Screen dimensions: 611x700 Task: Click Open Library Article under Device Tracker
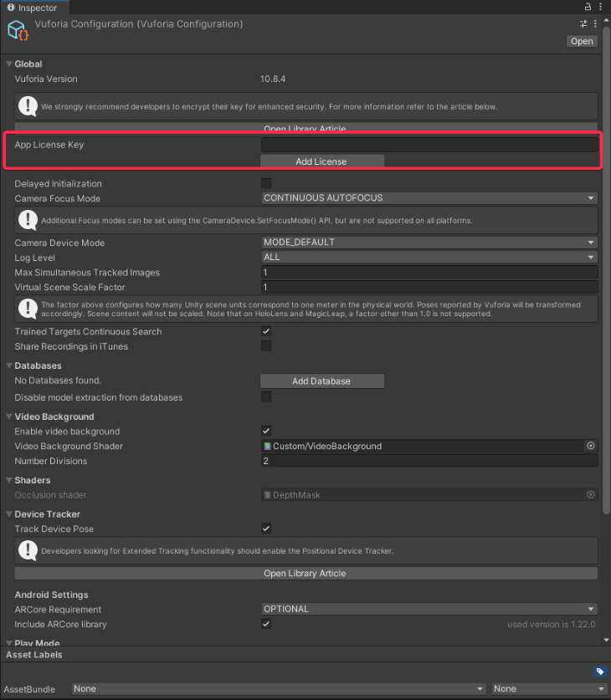pyautogui.click(x=306, y=573)
